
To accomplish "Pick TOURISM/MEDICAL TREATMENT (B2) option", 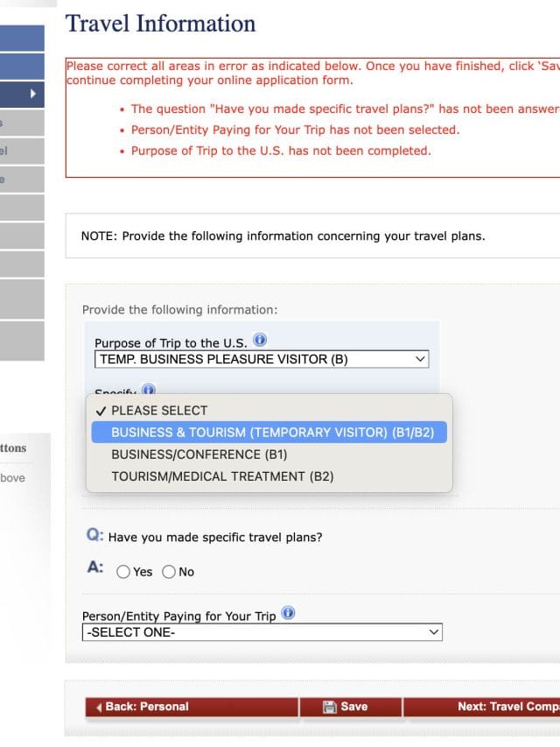I will point(222,476).
